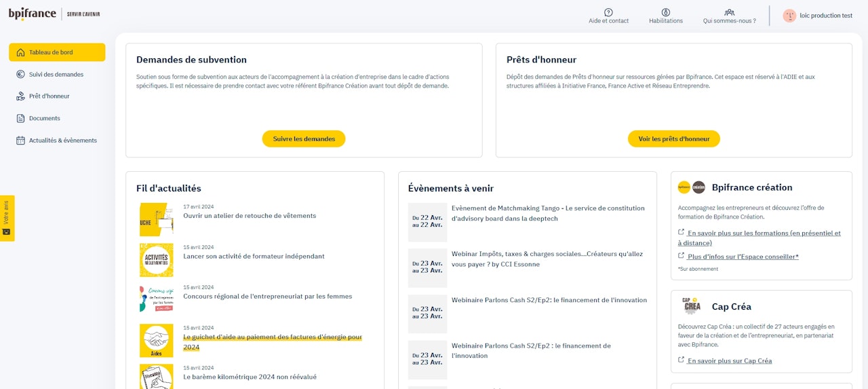Click the Suivre les demandes button
This screenshot has width=868, height=389.
[304, 138]
